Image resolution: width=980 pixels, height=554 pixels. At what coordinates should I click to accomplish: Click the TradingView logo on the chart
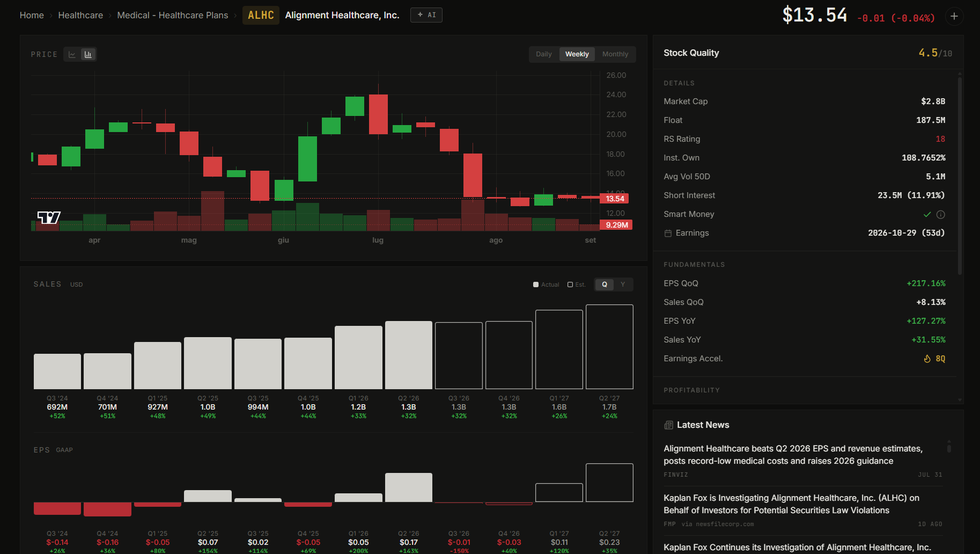click(x=49, y=217)
